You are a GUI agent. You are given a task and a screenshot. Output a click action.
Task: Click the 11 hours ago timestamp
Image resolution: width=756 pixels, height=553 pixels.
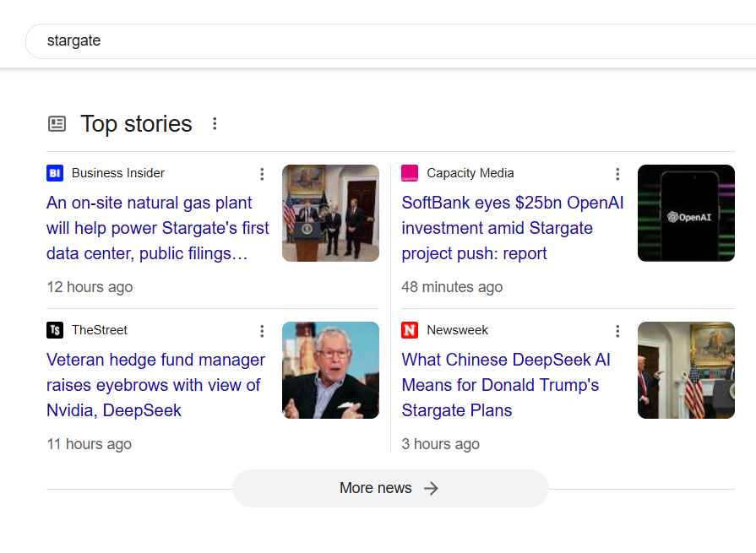[x=90, y=444]
